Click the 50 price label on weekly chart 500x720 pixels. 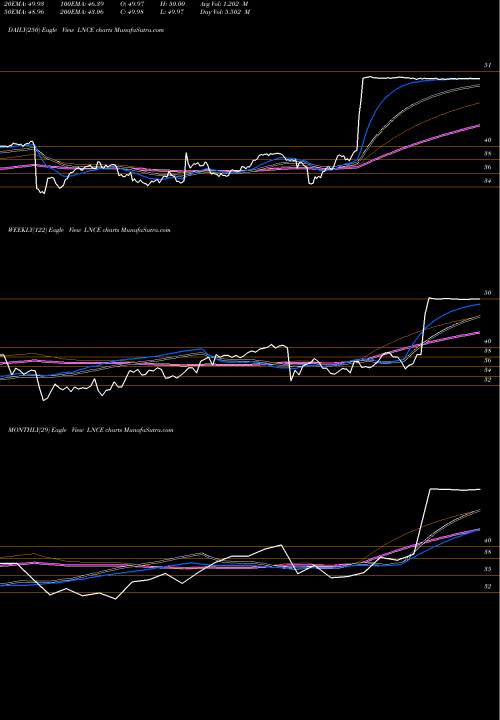coord(488,293)
